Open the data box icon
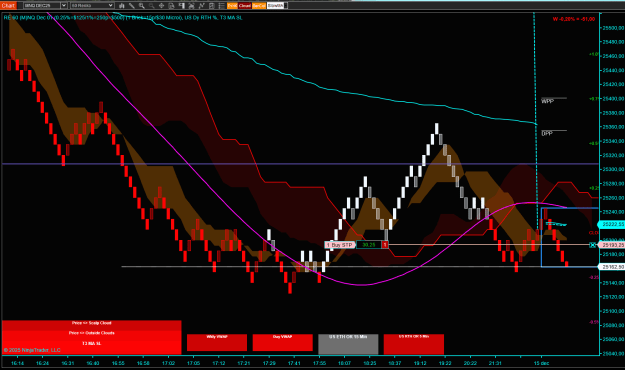Viewport: 625px width, 370px height. (x=171, y=6)
